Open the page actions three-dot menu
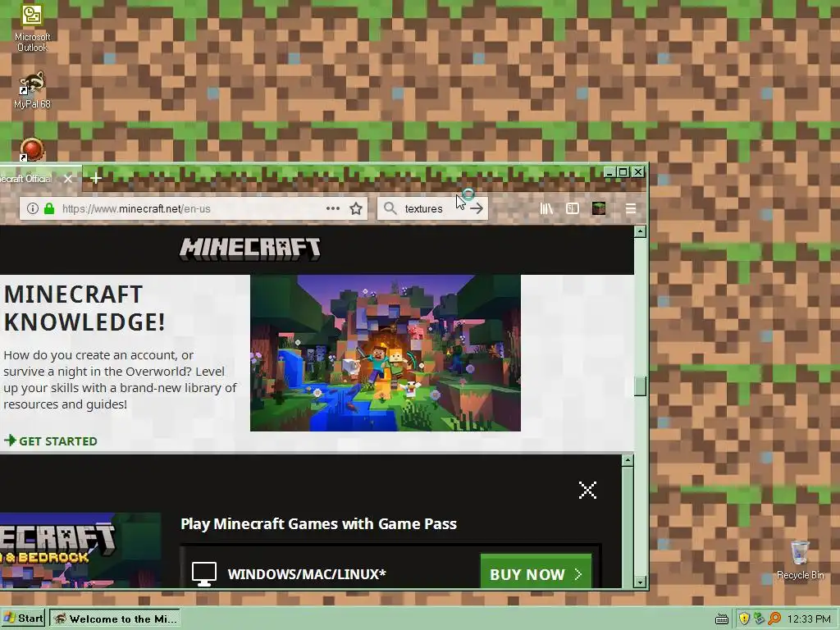Image resolution: width=840 pixels, height=630 pixels. [x=333, y=208]
